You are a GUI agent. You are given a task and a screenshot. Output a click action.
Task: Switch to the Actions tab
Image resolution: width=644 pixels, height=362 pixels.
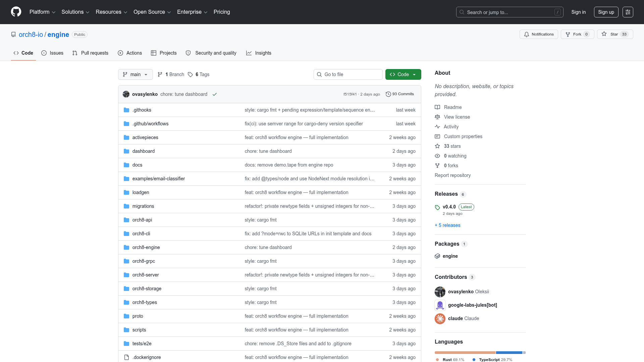[130, 53]
